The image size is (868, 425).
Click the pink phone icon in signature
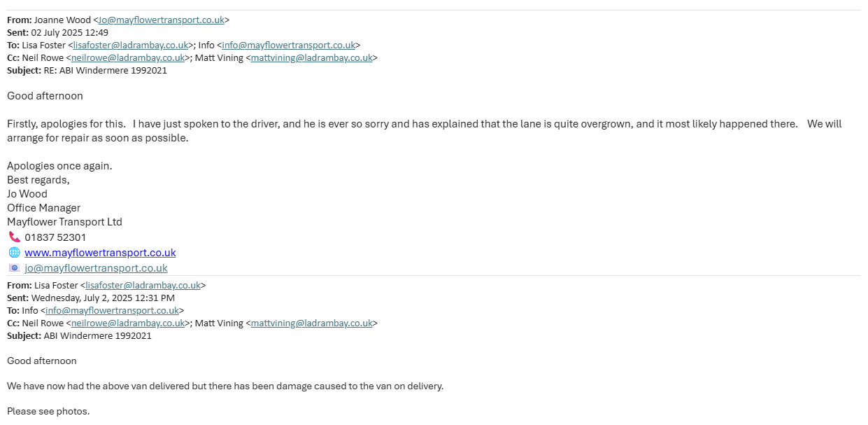click(x=14, y=237)
